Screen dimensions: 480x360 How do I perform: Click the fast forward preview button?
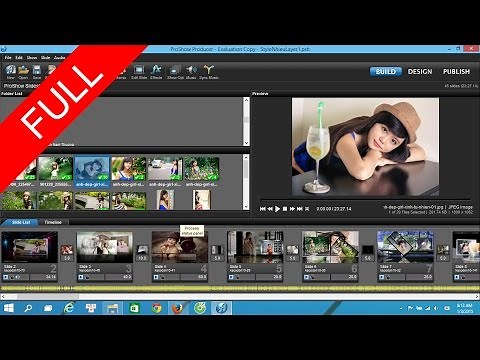click(292, 209)
